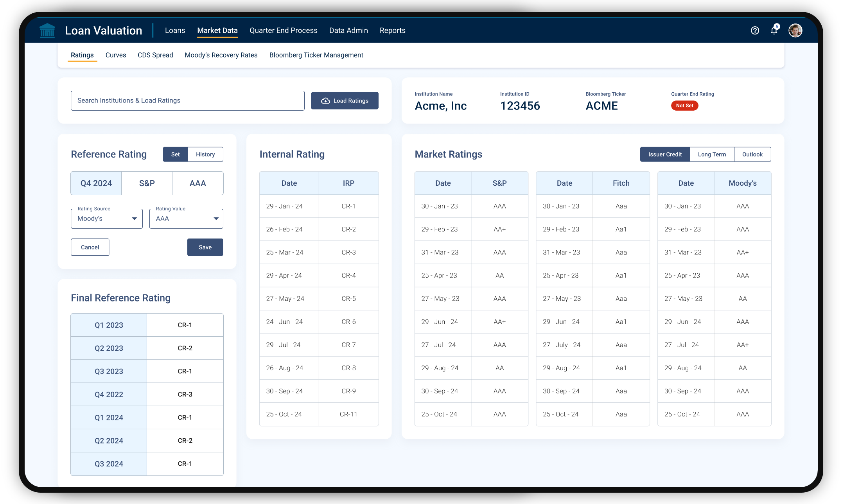The height and width of the screenshot is (504, 842).
Task: Switch Reference Rating to History view
Action: [x=205, y=154]
